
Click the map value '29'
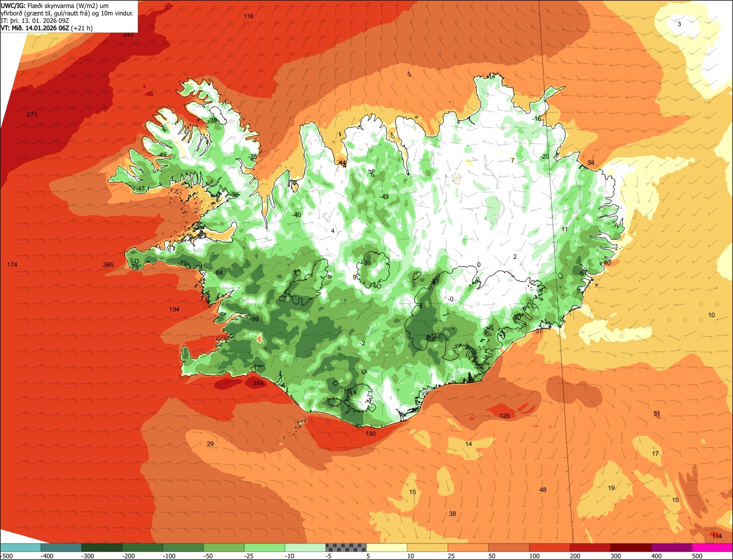[210, 444]
